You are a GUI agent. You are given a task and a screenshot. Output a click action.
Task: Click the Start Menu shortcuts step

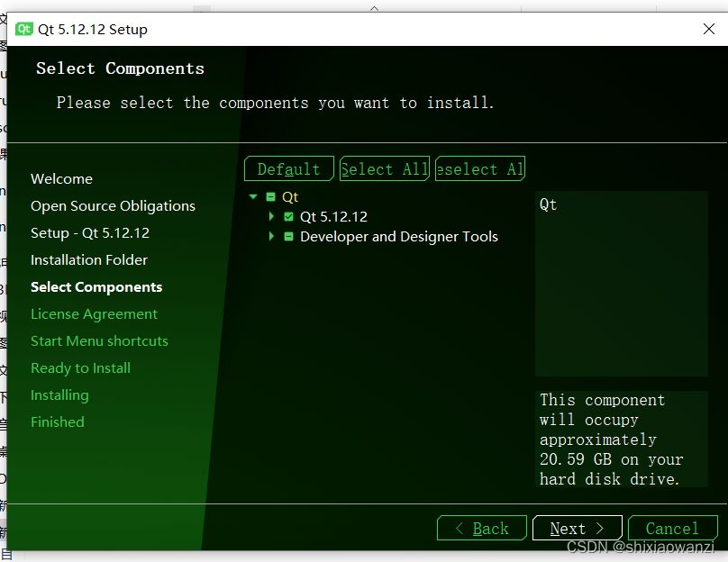(99, 341)
